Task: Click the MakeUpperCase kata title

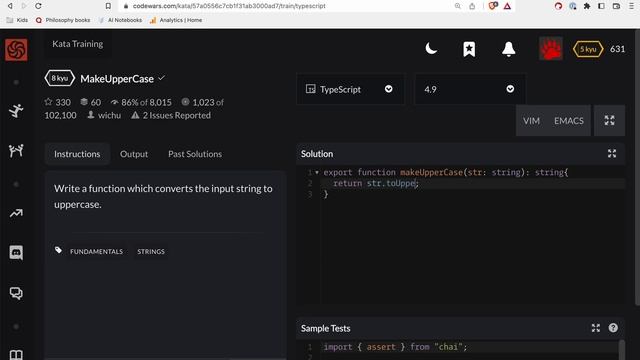Action: [x=117, y=79]
